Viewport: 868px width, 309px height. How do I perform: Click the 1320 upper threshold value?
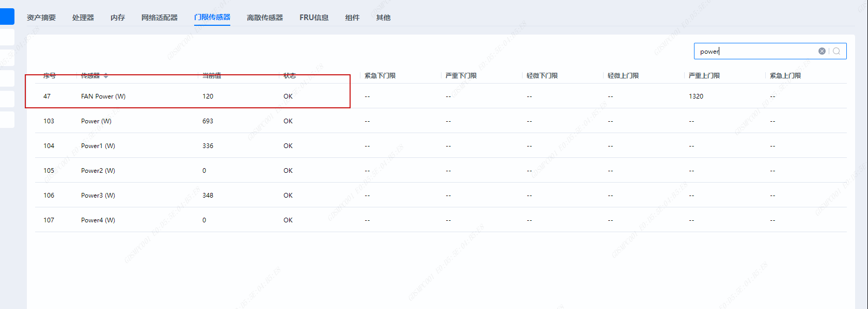(696, 96)
